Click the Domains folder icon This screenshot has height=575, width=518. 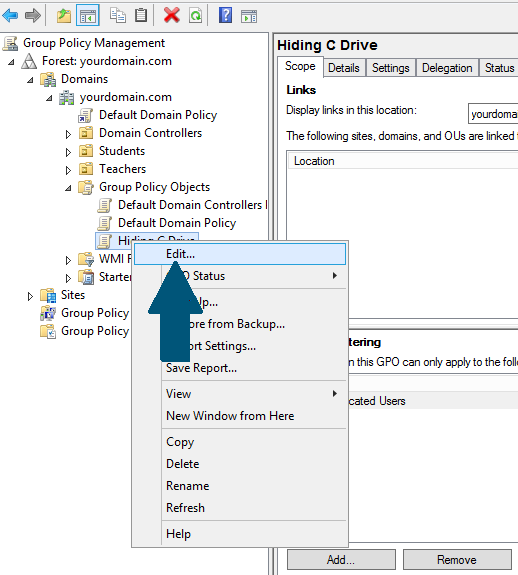coord(48,79)
